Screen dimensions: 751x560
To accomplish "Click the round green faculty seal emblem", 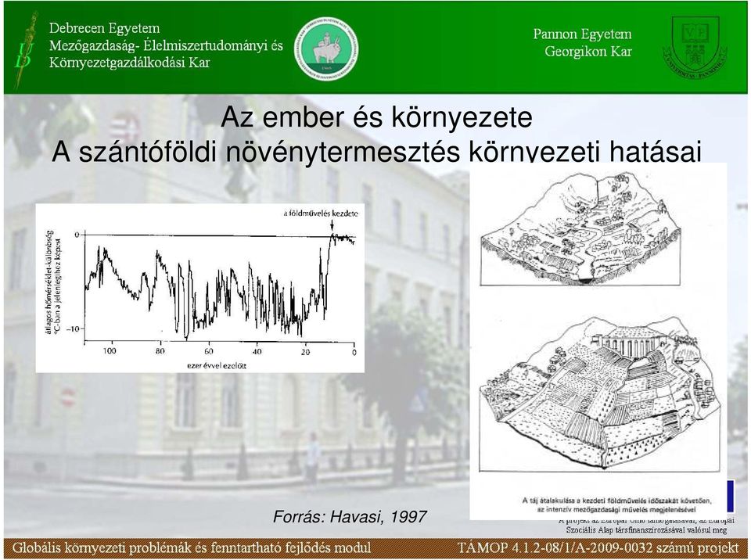I will tap(325, 48).
